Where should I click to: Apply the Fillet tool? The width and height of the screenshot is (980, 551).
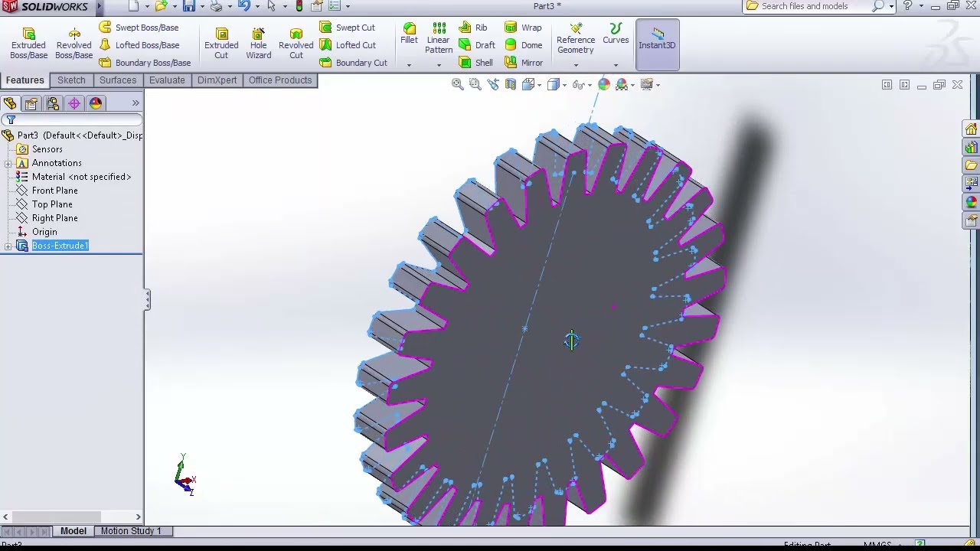pyautogui.click(x=409, y=34)
